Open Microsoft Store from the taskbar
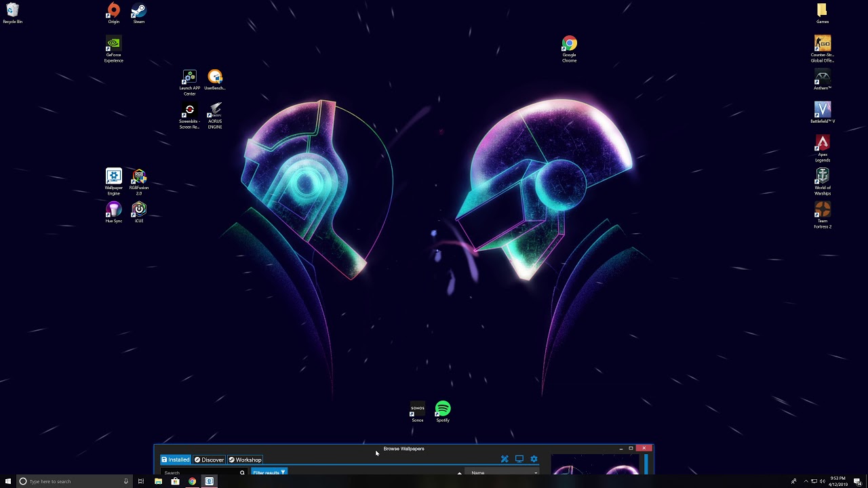 (x=175, y=481)
